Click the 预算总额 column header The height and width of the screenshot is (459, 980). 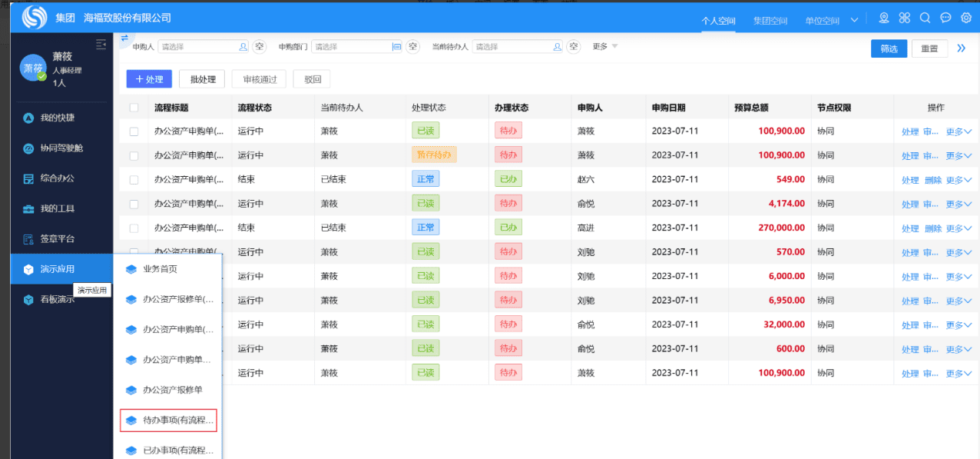coord(751,108)
